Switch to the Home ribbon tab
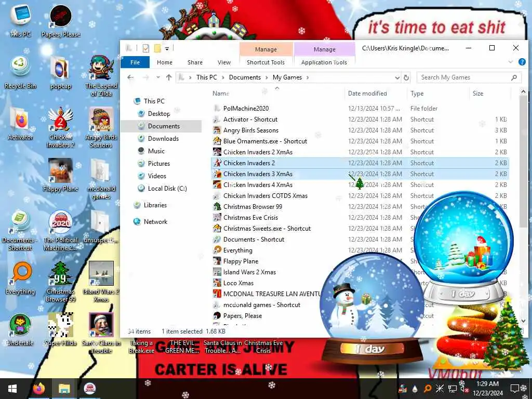This screenshot has width=532, height=399. tap(165, 62)
